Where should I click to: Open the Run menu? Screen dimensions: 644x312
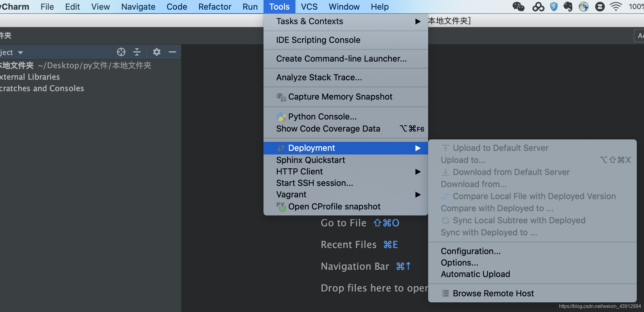click(x=250, y=7)
